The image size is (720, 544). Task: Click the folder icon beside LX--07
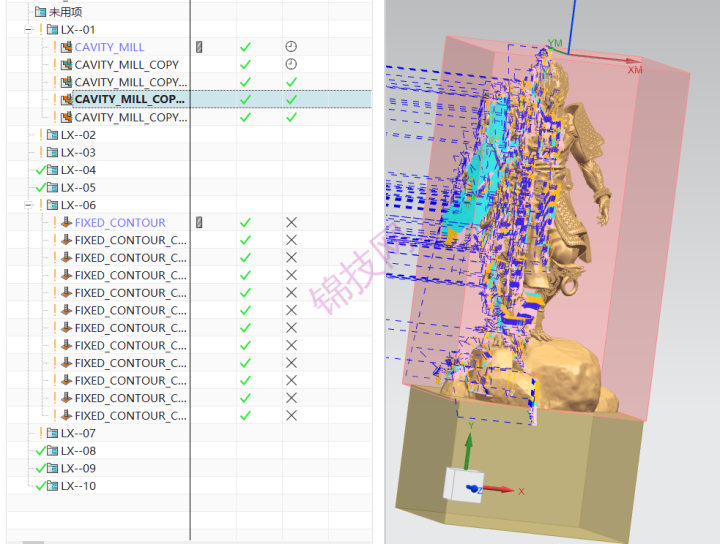[x=52, y=433]
